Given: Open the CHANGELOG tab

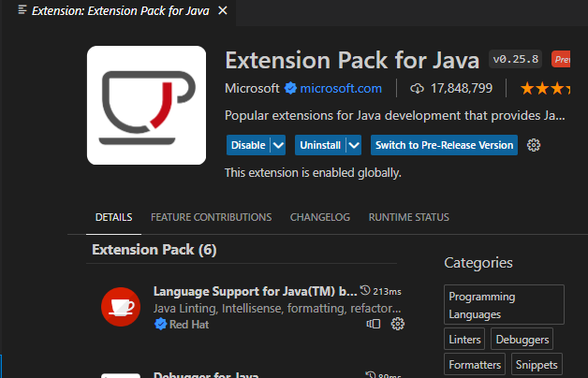Looking at the screenshot, I should point(320,217).
